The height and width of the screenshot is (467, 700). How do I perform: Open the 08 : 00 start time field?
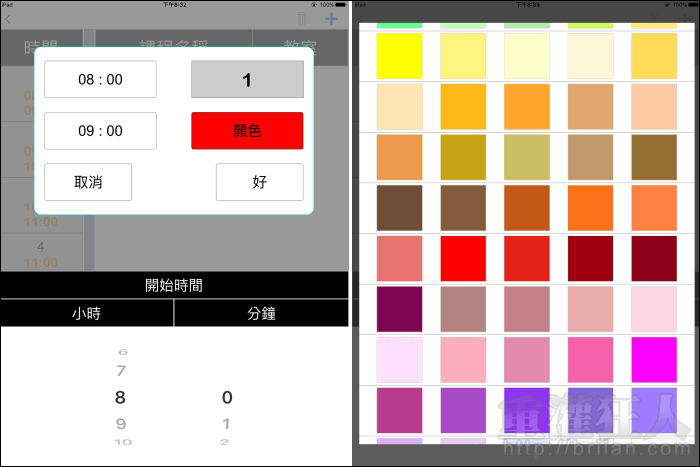tap(100, 79)
